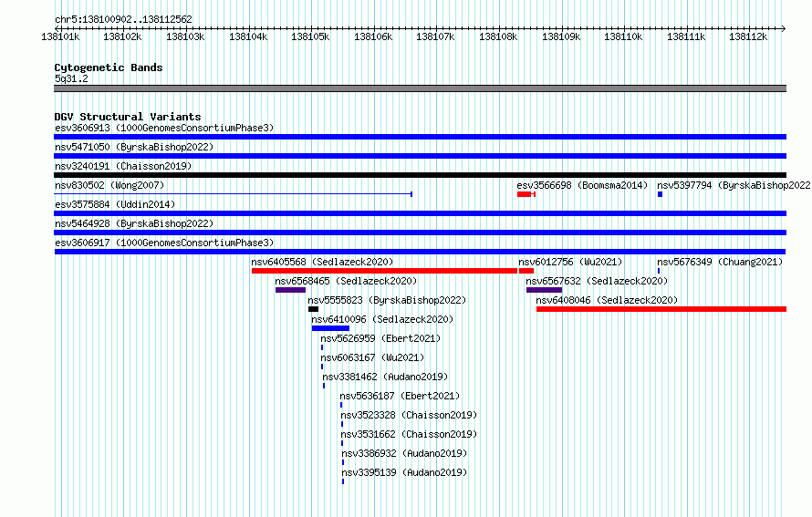Click the black box under nsv5555823
The image size is (812, 517).
(313, 309)
